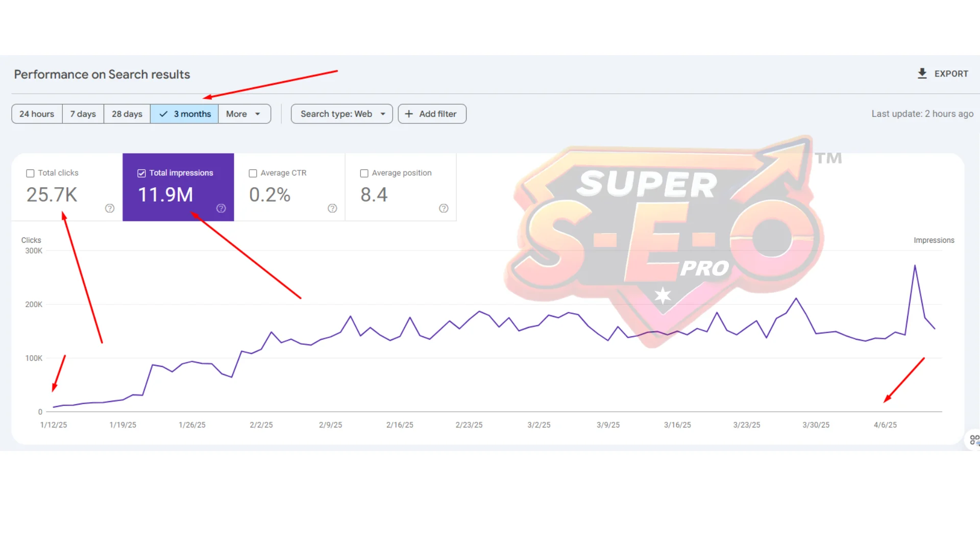Click the Export download icon

(x=922, y=73)
